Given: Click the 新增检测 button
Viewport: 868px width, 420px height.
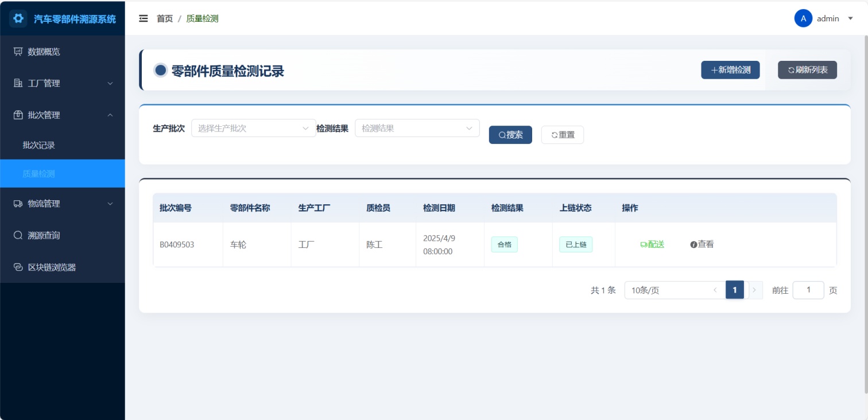Looking at the screenshot, I should [x=730, y=70].
